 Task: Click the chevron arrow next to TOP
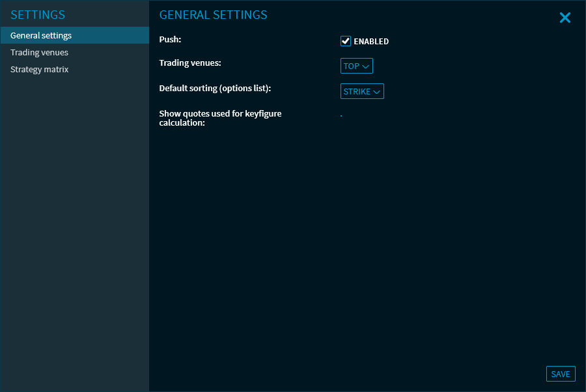point(366,66)
